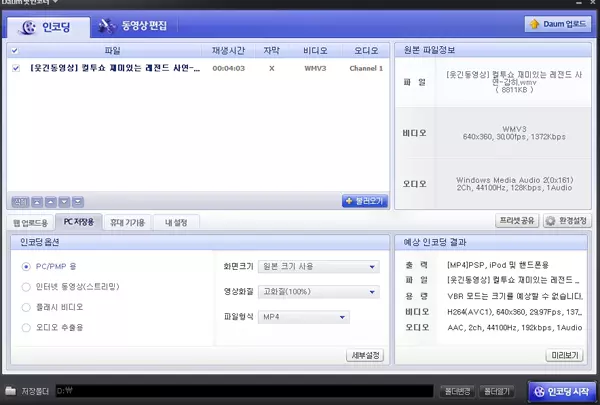Click the 오디오 column header
Viewport: 600px width, 405px height.
tap(366, 51)
